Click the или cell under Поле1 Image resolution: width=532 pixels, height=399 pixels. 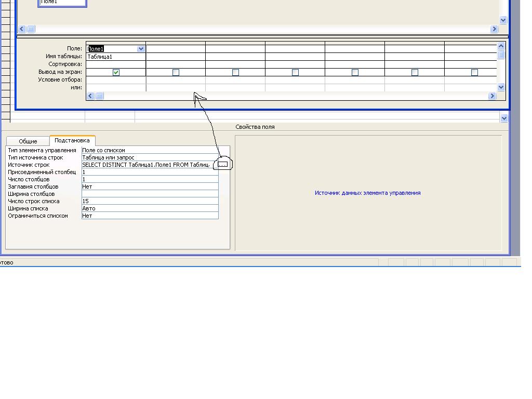point(116,87)
